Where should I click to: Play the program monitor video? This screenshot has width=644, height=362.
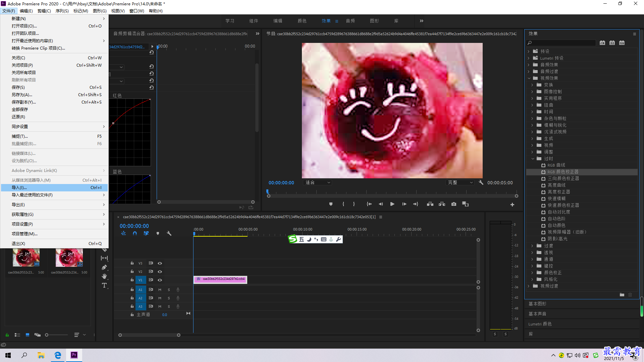[392, 204]
